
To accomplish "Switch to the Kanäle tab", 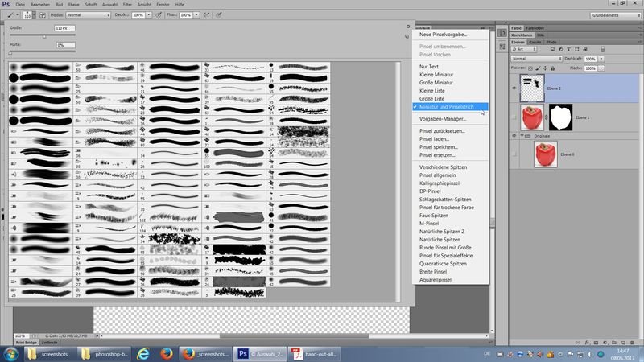I will coord(535,42).
